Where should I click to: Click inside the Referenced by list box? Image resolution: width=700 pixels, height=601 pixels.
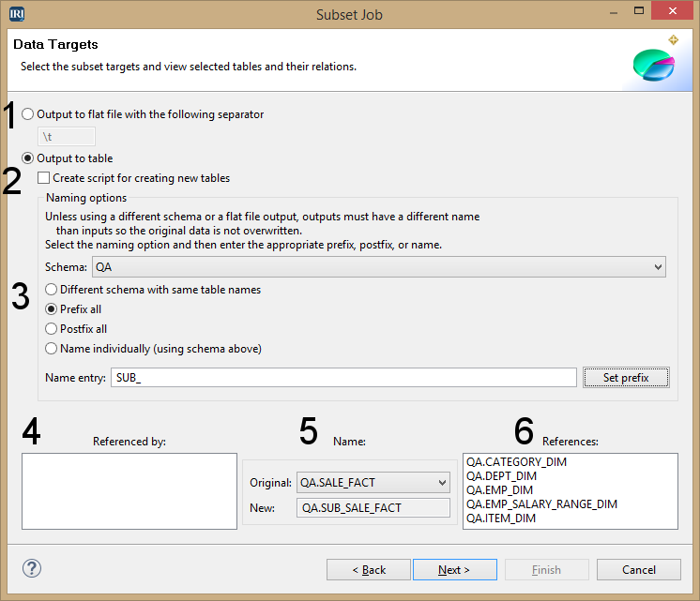[129, 491]
